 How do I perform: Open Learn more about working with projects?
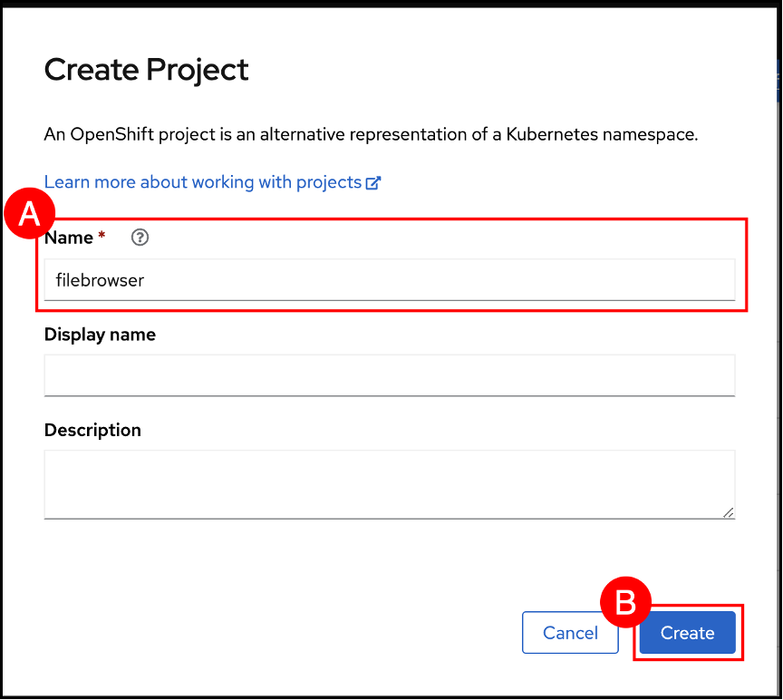pyautogui.click(x=203, y=182)
